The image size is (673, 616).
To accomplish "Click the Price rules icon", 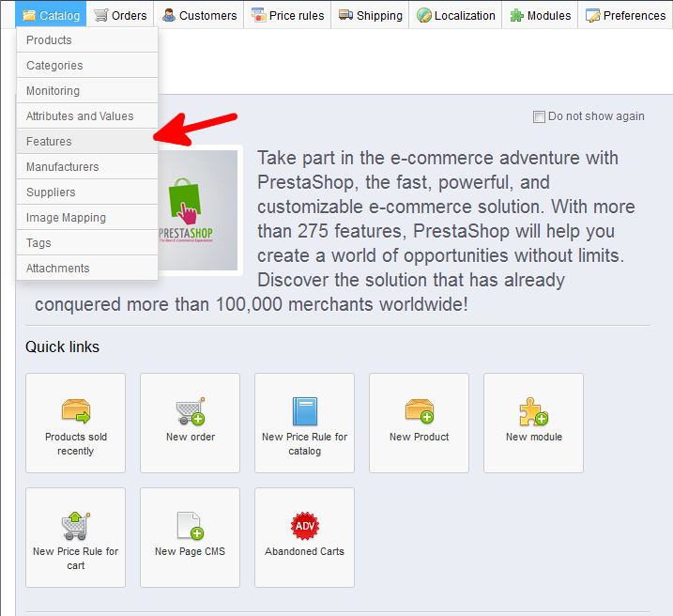I will (x=259, y=15).
